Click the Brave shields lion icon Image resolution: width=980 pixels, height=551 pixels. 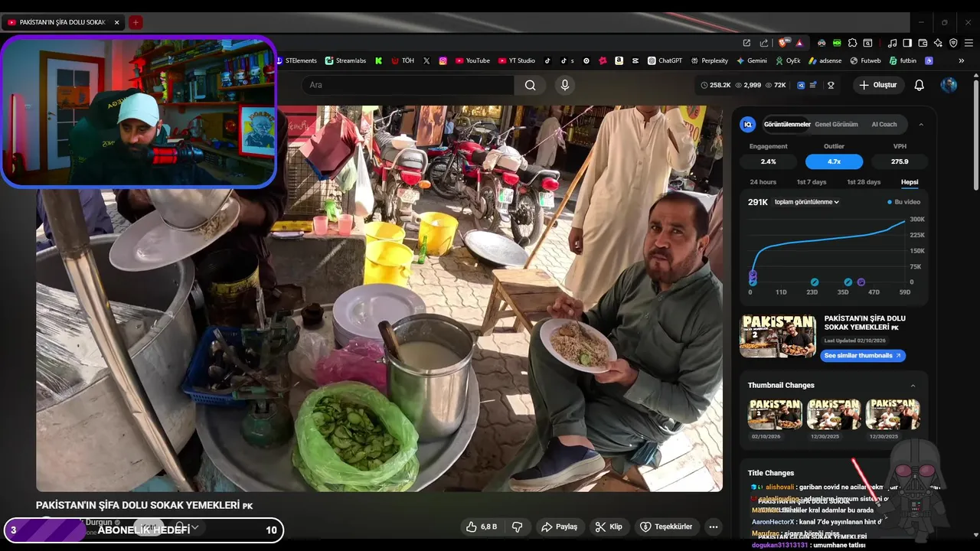click(783, 43)
